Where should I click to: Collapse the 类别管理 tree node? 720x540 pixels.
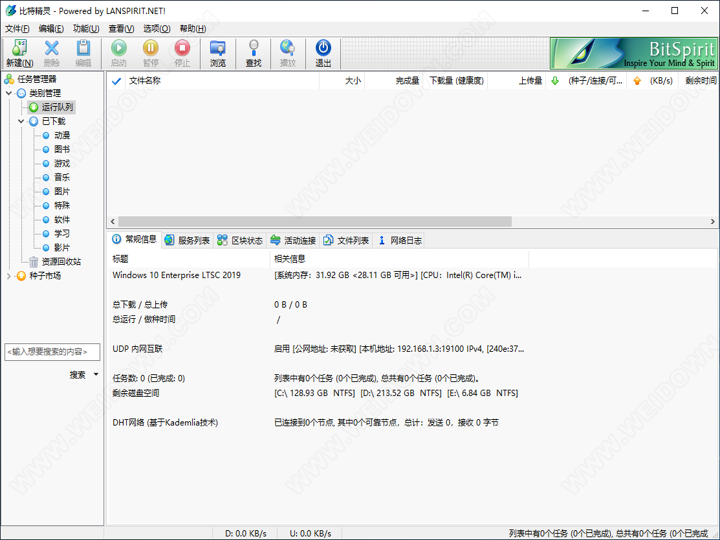tap(8, 93)
